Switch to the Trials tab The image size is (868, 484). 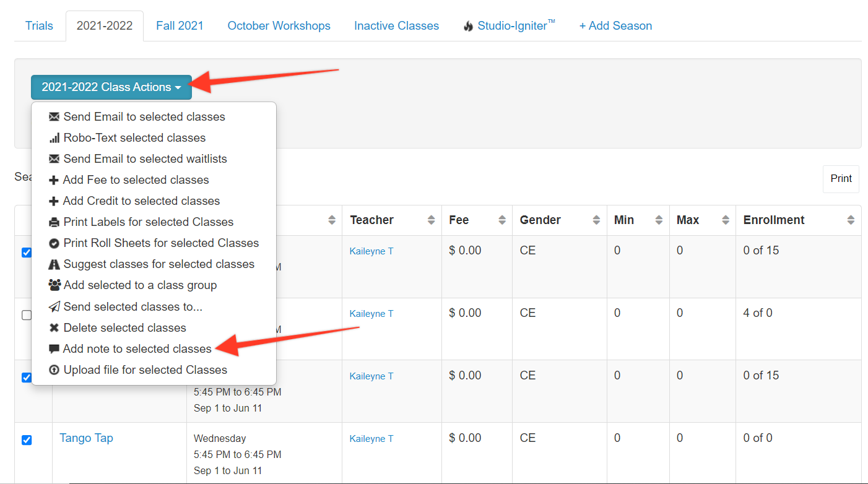click(x=39, y=26)
